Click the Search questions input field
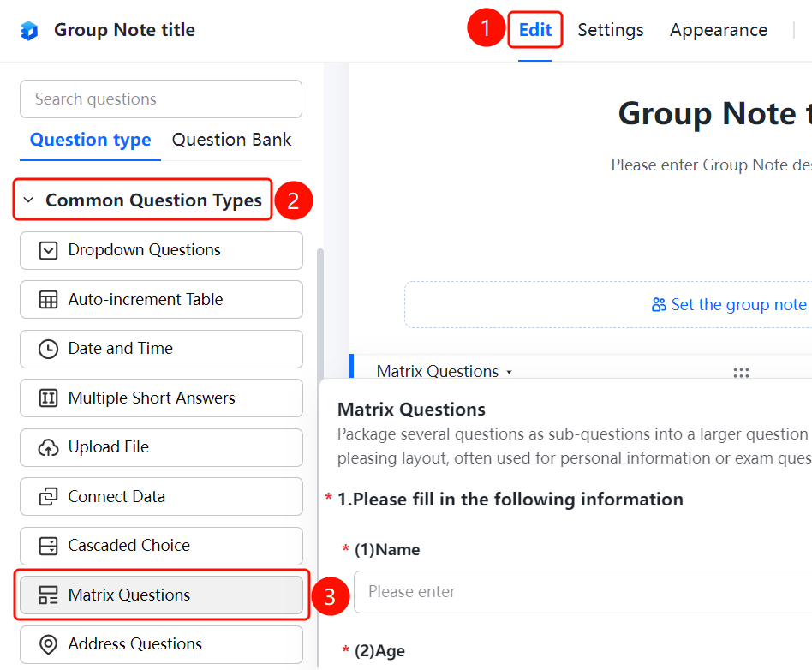This screenshot has height=670, width=812. 161,99
